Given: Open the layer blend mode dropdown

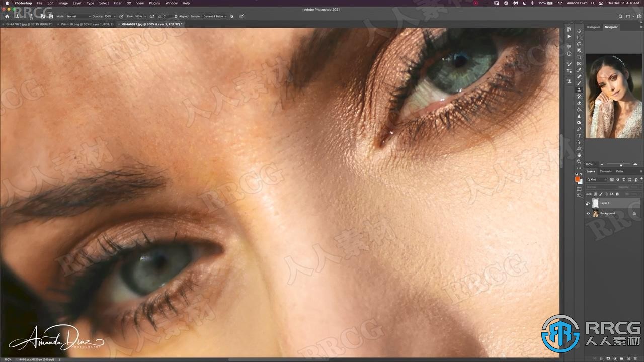Looking at the screenshot, I should (602, 187).
